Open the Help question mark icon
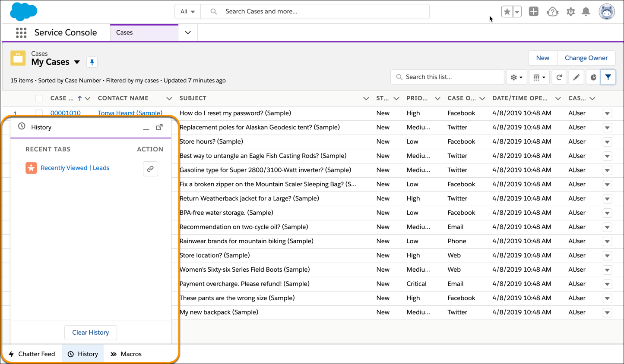The image size is (624, 364). [552, 12]
